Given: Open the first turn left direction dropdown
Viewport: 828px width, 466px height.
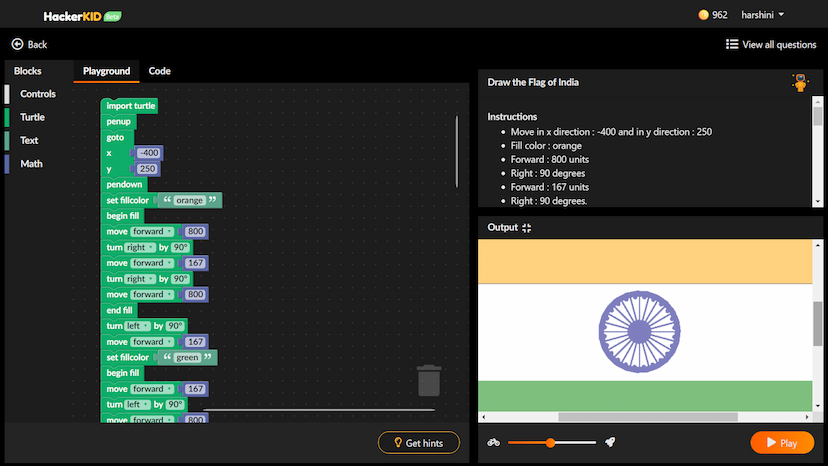Looking at the screenshot, I should coord(137,326).
